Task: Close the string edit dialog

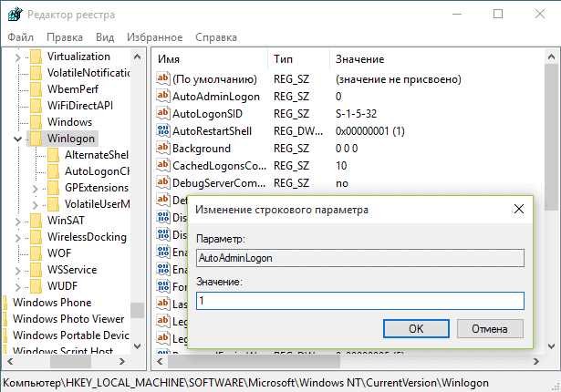Action: [519, 210]
